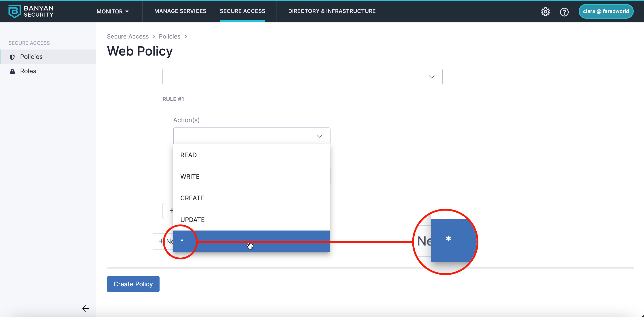The image size is (644, 319).
Task: Choose UPDATE action option
Action: (192, 219)
